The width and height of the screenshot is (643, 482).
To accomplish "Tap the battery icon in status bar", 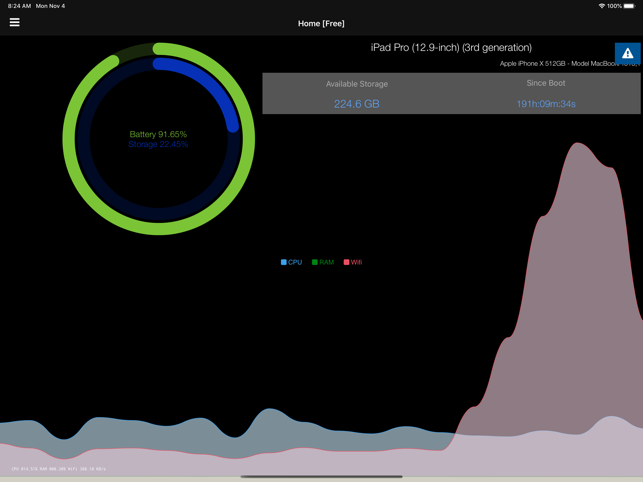I will click(629, 6).
